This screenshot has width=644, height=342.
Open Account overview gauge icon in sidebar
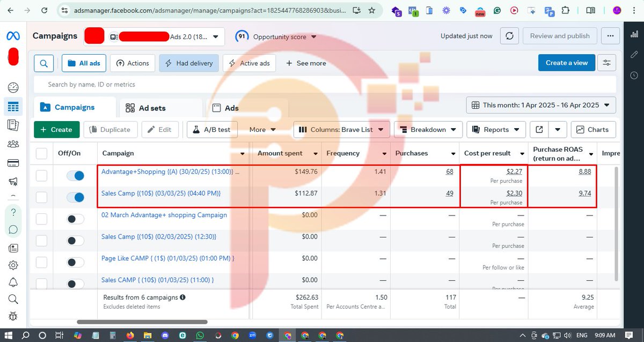point(13,87)
